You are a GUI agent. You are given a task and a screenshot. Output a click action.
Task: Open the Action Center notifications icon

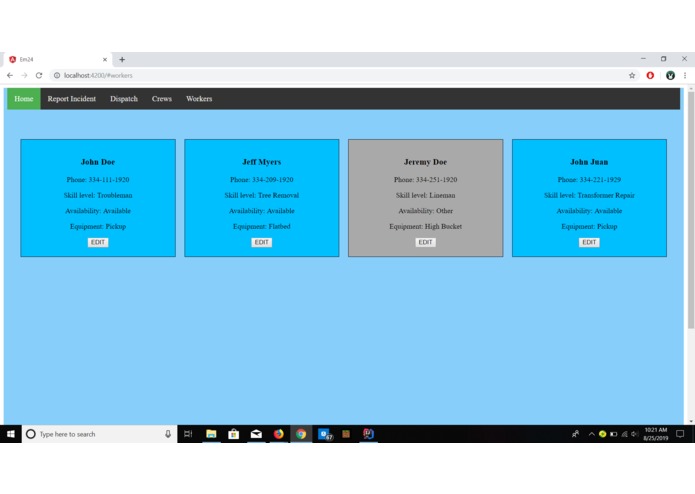(x=680, y=434)
